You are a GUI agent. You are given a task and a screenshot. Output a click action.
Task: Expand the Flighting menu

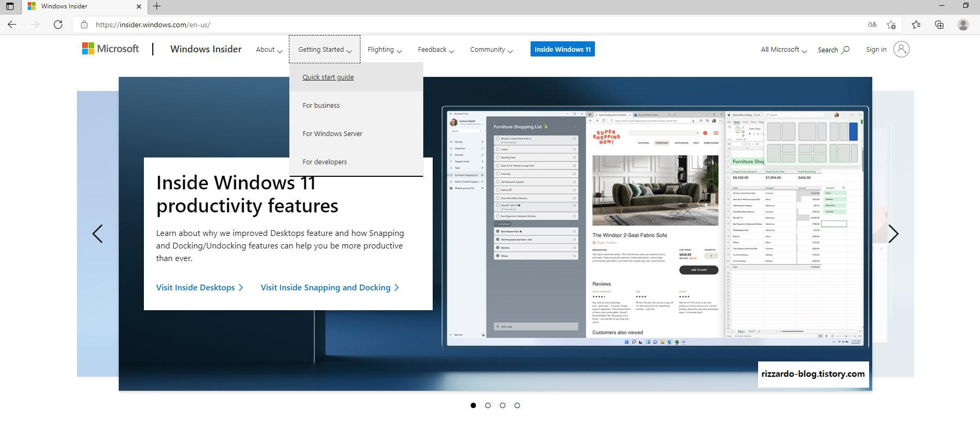pyautogui.click(x=385, y=49)
